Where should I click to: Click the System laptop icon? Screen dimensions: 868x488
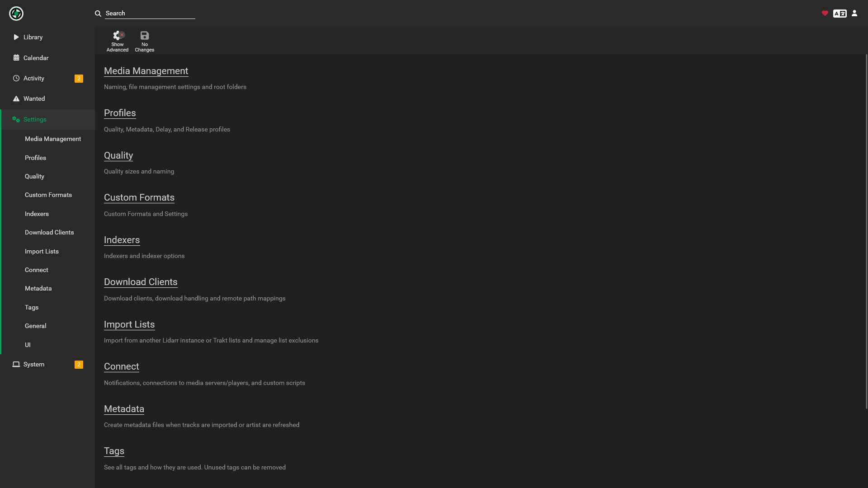click(x=16, y=364)
